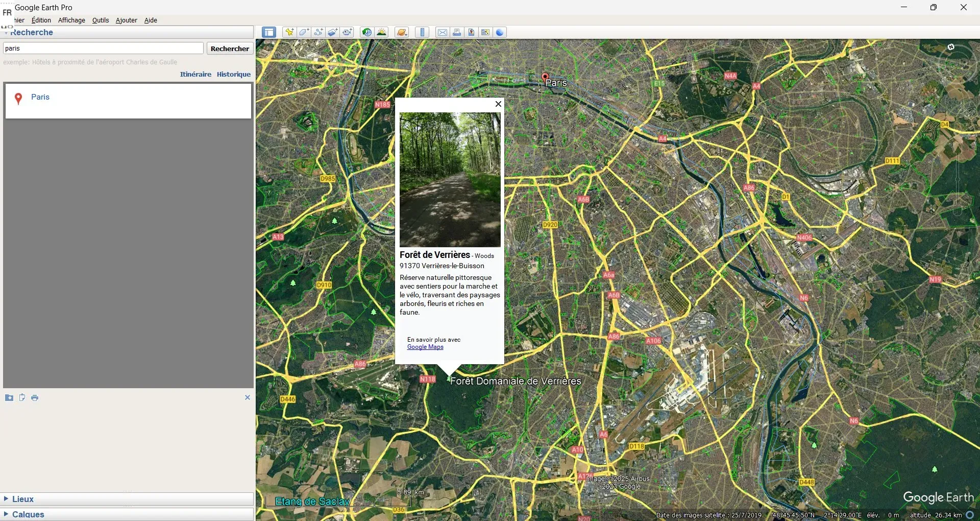Open the Historique link

pyautogui.click(x=234, y=75)
